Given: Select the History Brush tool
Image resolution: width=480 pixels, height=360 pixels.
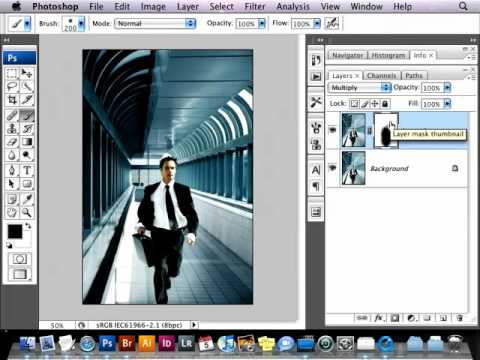Looking at the screenshot, I should (27, 128).
